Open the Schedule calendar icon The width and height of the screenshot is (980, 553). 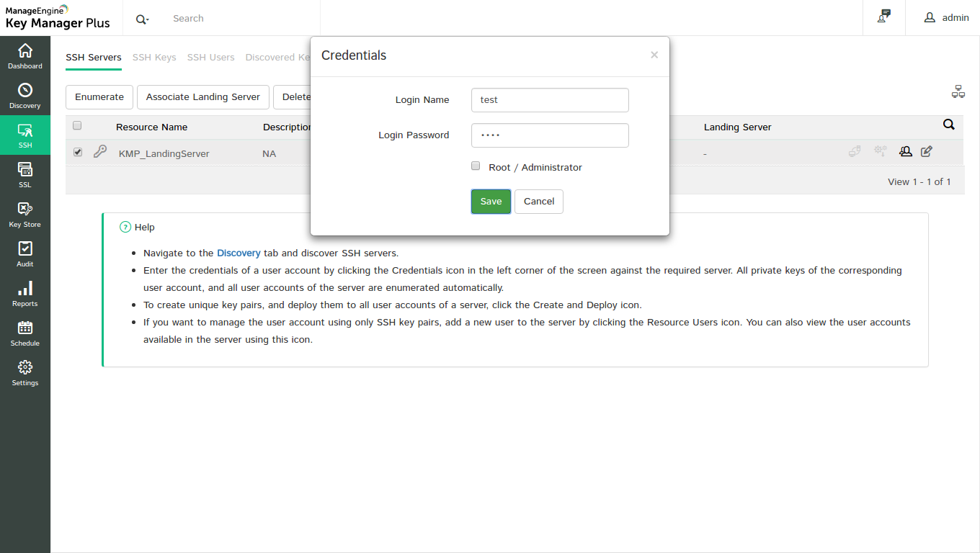25,333
